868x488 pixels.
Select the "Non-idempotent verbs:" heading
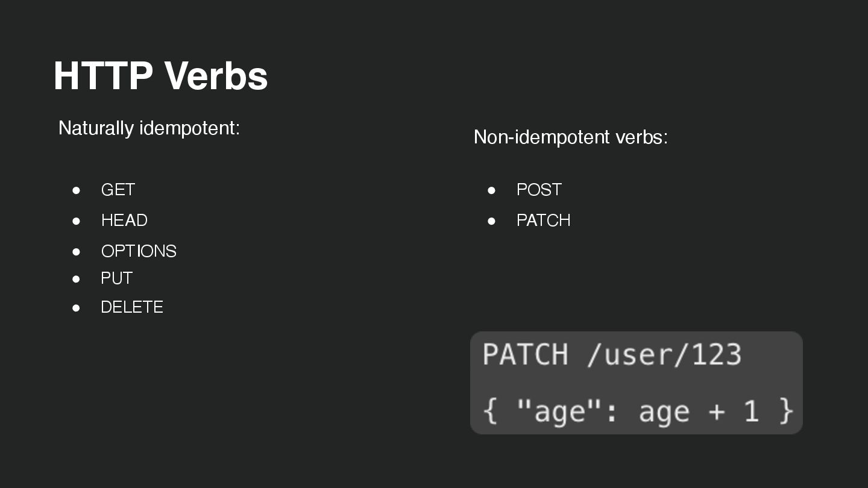(570, 137)
